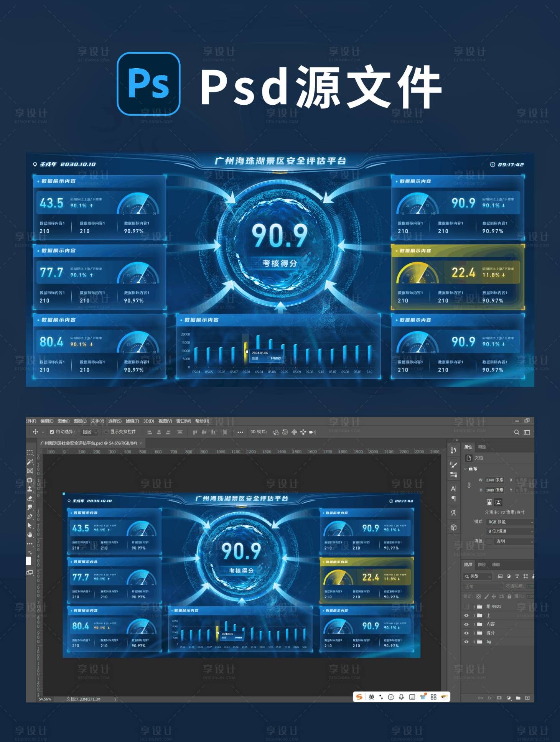The image size is (560, 742).
Task: Open the 3D panel cube icon
Action: coord(453,527)
